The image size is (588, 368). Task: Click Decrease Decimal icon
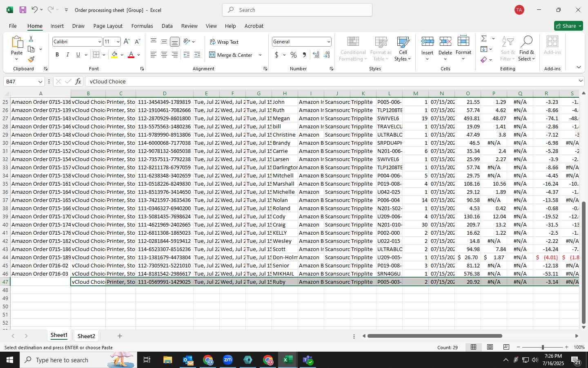point(327,55)
